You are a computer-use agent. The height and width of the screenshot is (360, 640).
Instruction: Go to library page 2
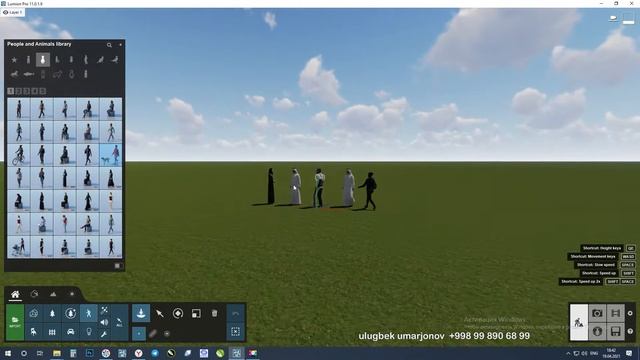point(19,91)
